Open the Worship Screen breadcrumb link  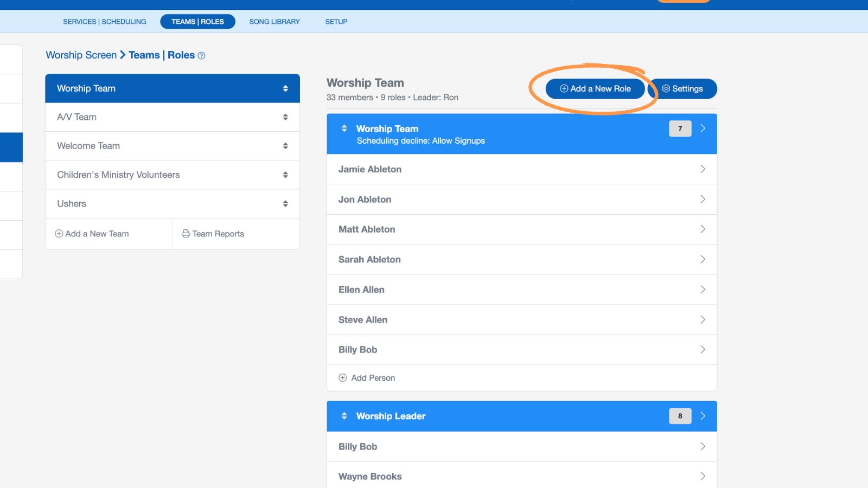pos(81,55)
